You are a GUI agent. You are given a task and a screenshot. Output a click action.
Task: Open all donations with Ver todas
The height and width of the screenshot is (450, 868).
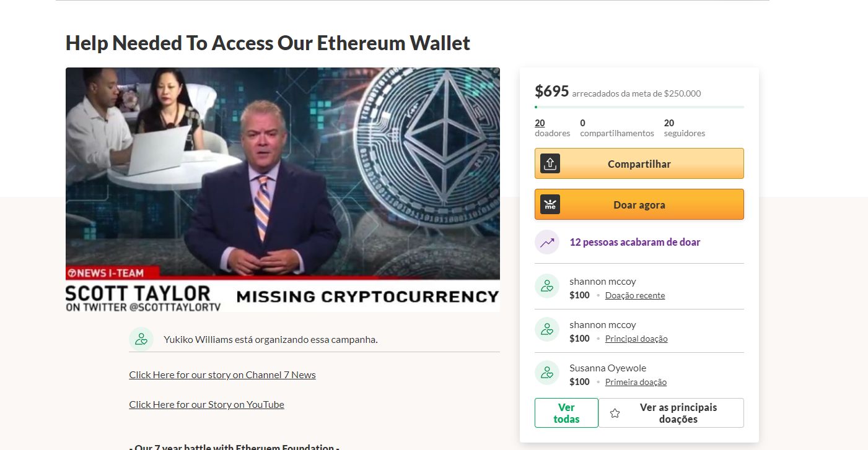click(566, 413)
